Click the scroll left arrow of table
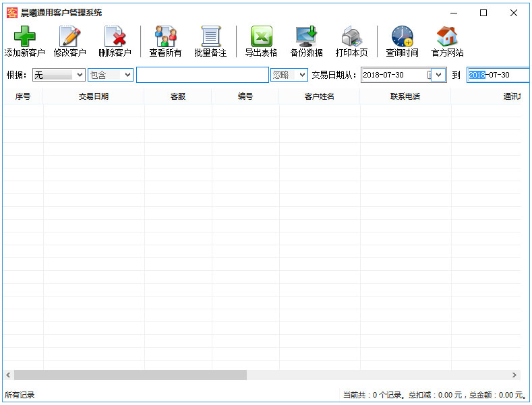 (9, 375)
